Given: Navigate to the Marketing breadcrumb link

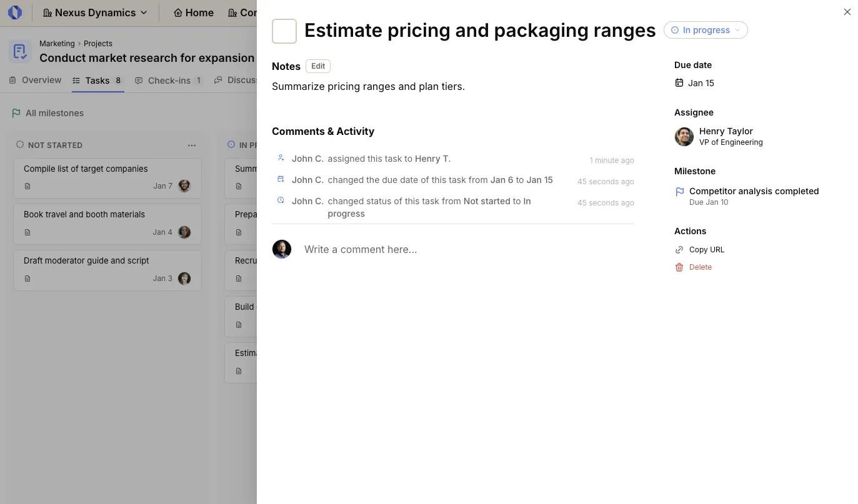Looking at the screenshot, I should pyautogui.click(x=57, y=43).
